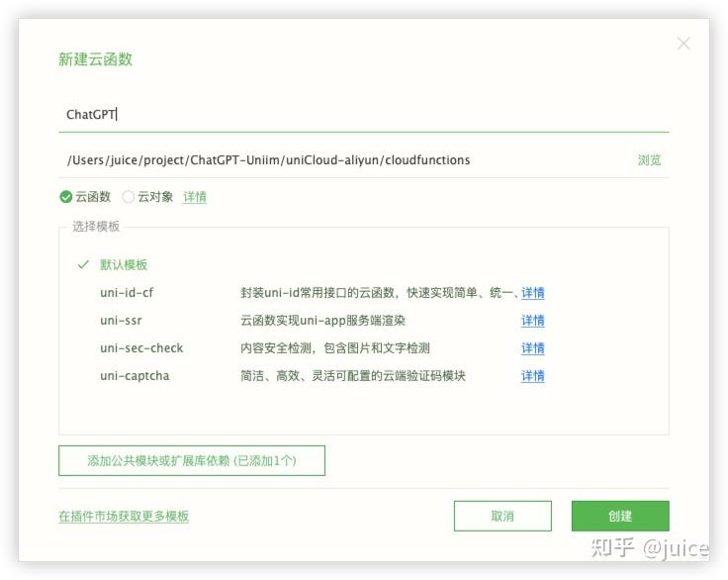The image size is (728, 580).
Task: Select the 云函数 radio option
Action: [x=85, y=197]
